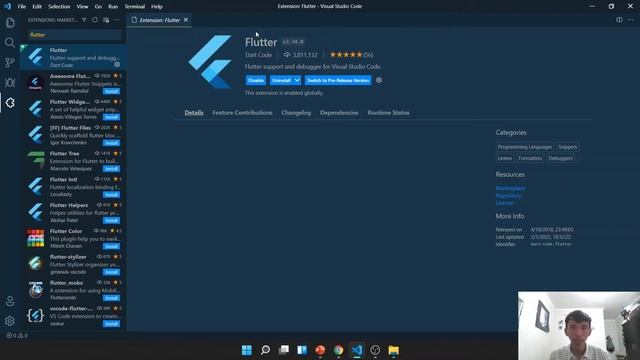Click the Programming Languages category tag
The width and height of the screenshot is (640, 360).
[524, 147]
